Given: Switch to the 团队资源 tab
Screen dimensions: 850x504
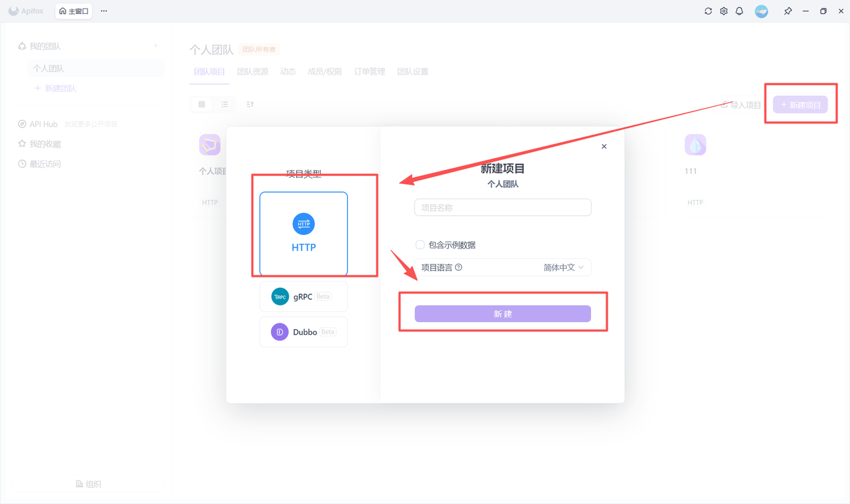Looking at the screenshot, I should [x=252, y=72].
